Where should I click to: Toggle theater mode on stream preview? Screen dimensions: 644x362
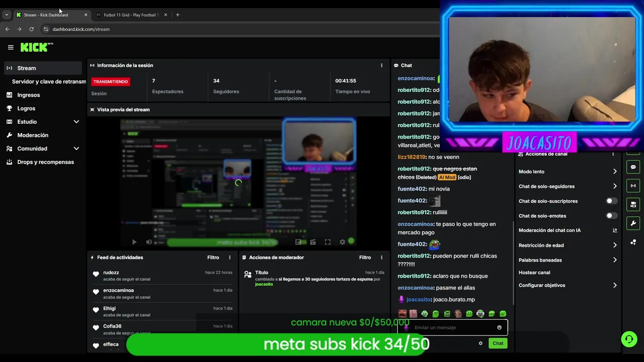click(313, 242)
